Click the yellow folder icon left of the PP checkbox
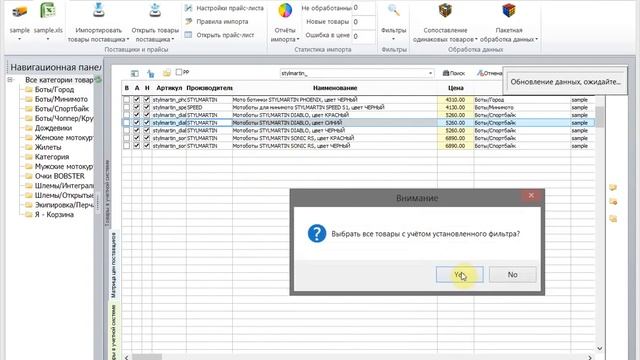 (167, 73)
